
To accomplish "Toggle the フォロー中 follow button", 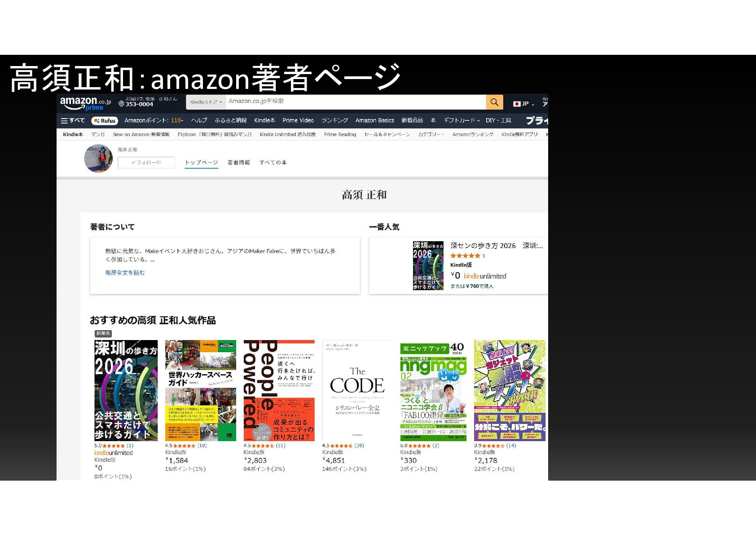I will click(146, 163).
